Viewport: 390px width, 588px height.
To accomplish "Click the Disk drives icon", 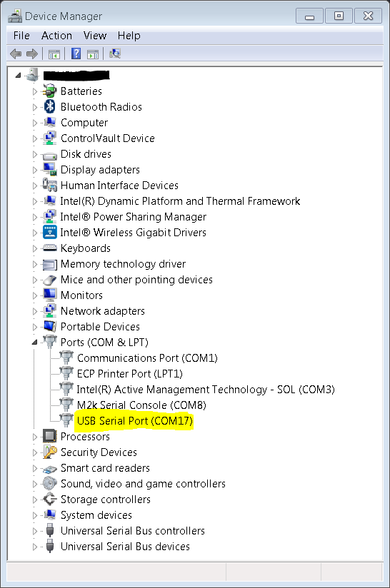I will pos(49,155).
